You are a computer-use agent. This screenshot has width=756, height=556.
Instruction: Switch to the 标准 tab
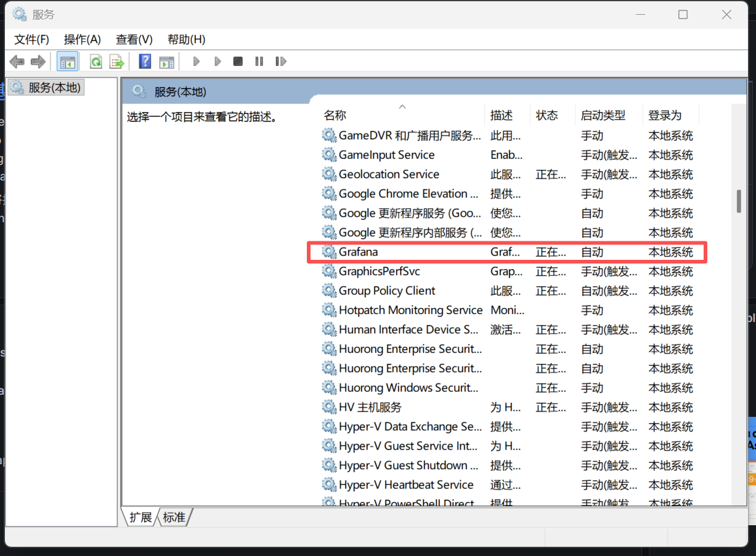174,517
